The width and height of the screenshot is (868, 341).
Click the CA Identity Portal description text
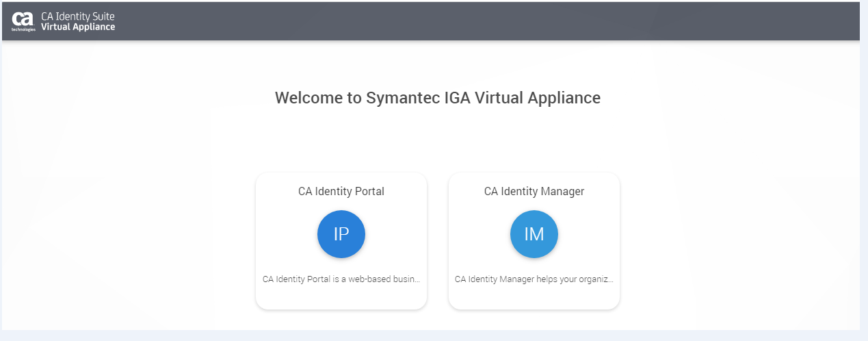339,279
